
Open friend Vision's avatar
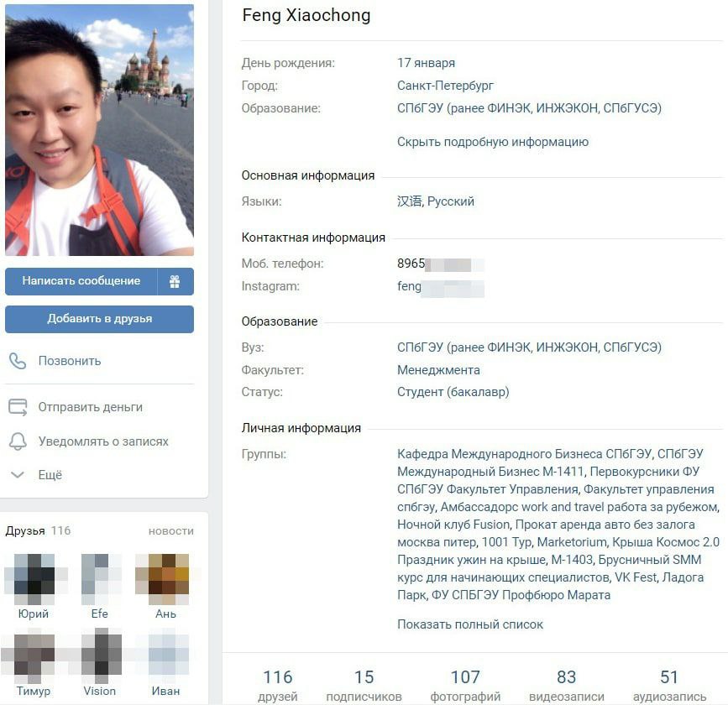[99, 655]
